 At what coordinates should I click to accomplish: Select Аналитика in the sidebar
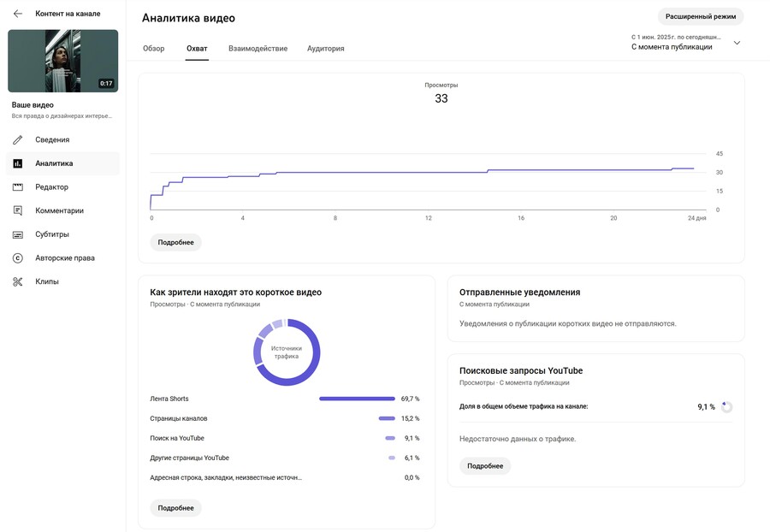(x=62, y=163)
